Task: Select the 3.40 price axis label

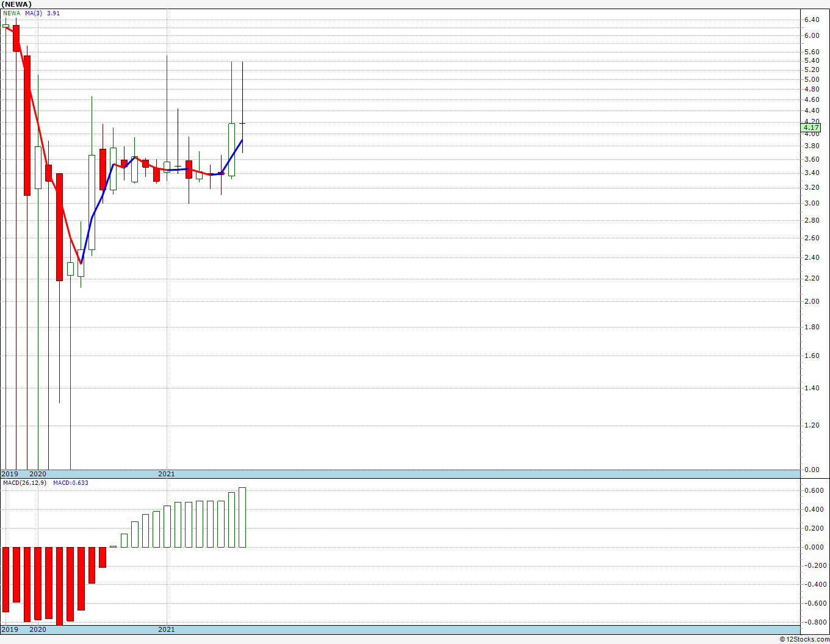Action: [812, 173]
